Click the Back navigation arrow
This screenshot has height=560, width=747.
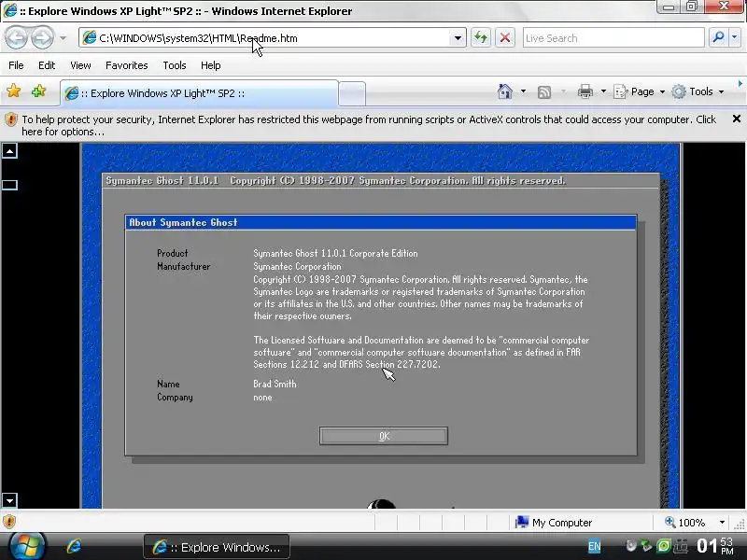tap(17, 37)
